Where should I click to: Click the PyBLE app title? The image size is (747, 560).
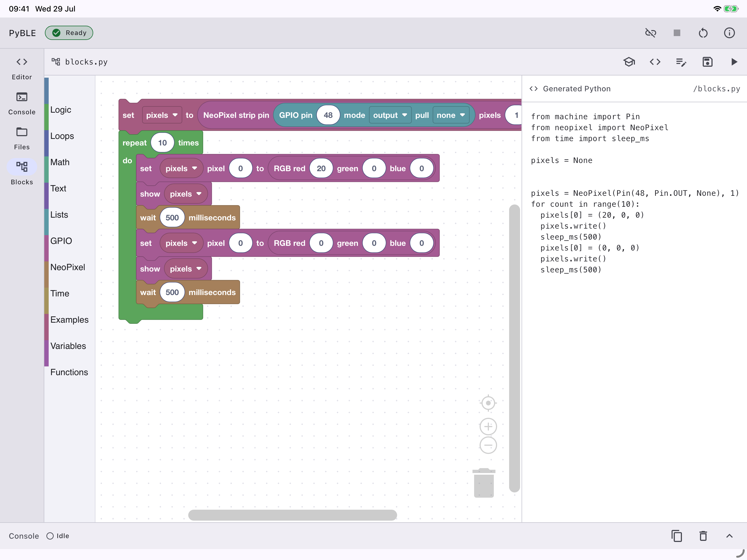point(22,33)
